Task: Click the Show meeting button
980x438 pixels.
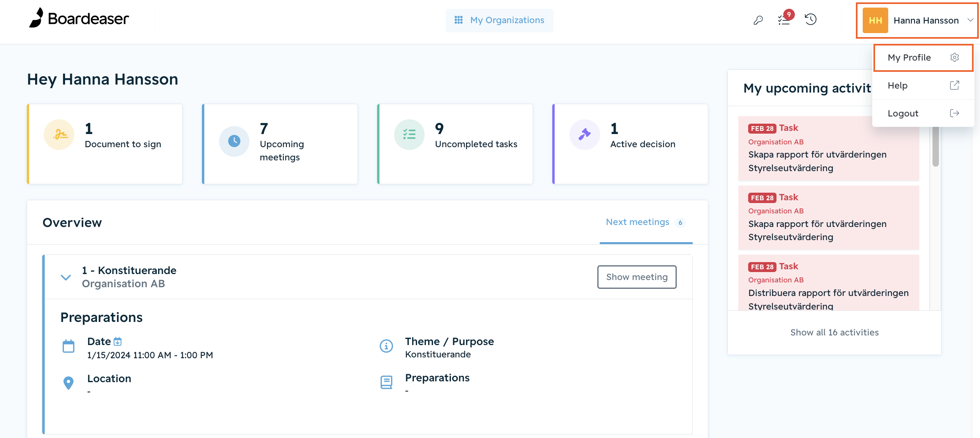Action: click(x=637, y=277)
